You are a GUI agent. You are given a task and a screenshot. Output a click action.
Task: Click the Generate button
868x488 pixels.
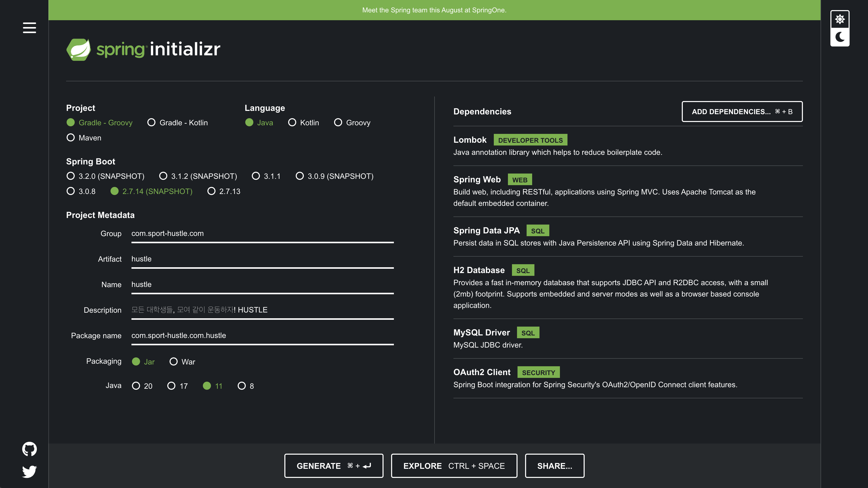pyautogui.click(x=334, y=466)
